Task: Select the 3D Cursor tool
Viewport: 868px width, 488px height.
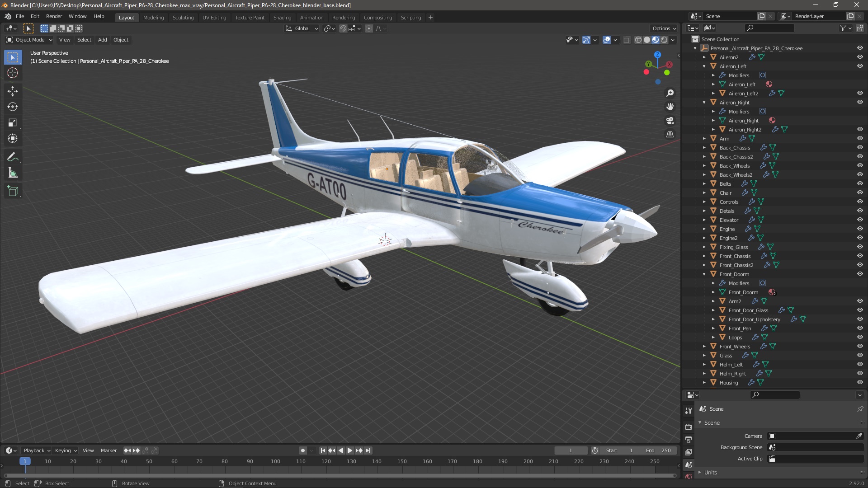Action: 13,73
